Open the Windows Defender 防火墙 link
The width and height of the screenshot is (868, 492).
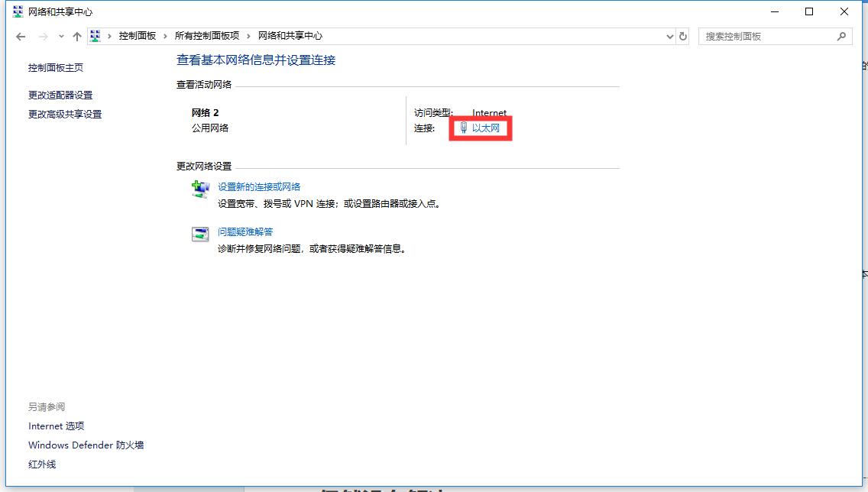(x=86, y=445)
